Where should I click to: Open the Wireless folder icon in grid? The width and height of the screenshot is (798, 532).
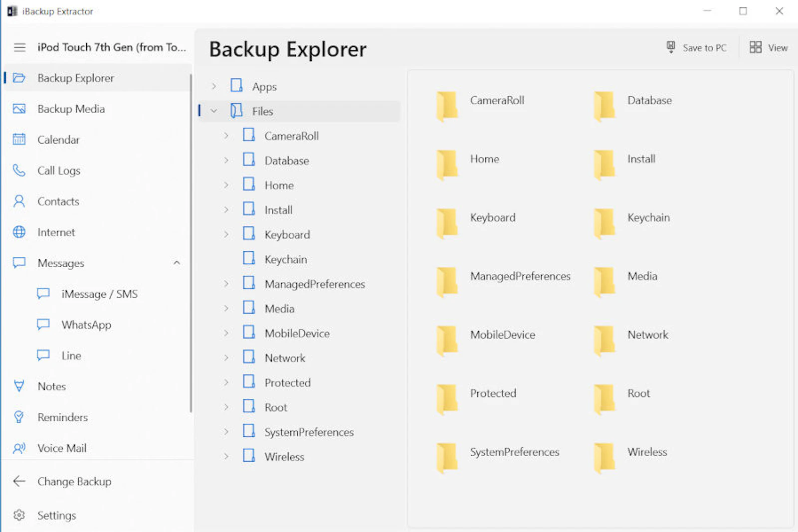(x=604, y=458)
